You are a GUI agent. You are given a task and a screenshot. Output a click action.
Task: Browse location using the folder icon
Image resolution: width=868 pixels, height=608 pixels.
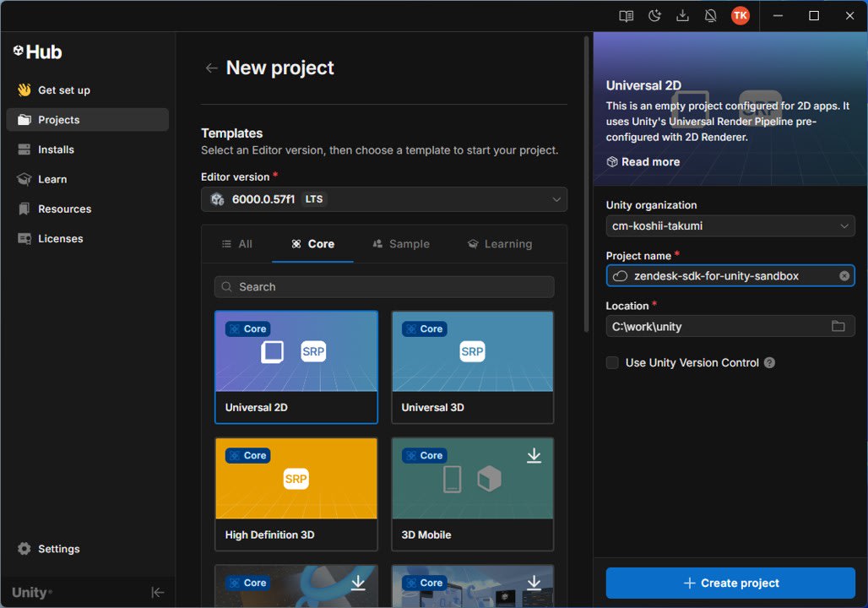coord(838,326)
